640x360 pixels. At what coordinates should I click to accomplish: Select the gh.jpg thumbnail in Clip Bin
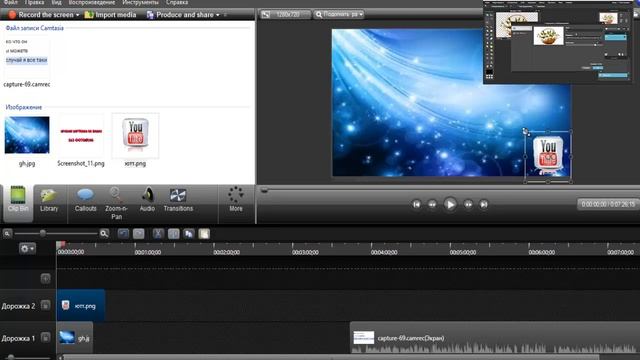[x=27, y=135]
